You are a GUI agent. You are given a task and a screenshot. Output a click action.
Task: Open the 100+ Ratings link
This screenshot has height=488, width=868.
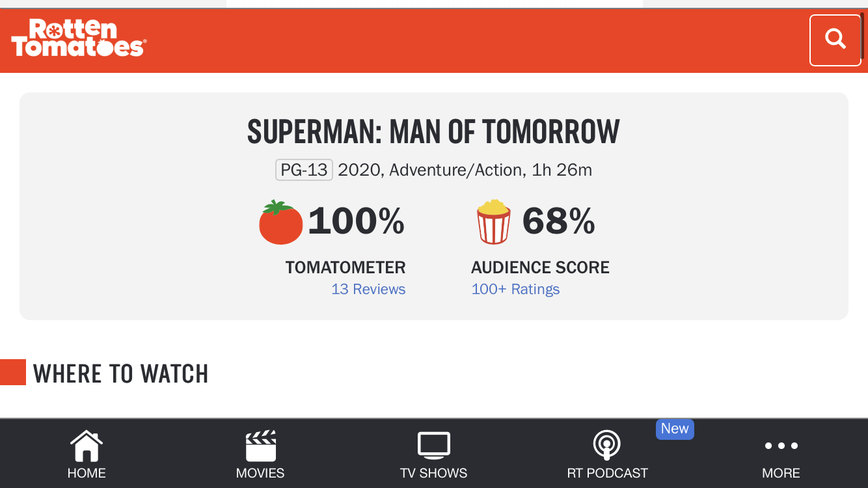pos(515,290)
